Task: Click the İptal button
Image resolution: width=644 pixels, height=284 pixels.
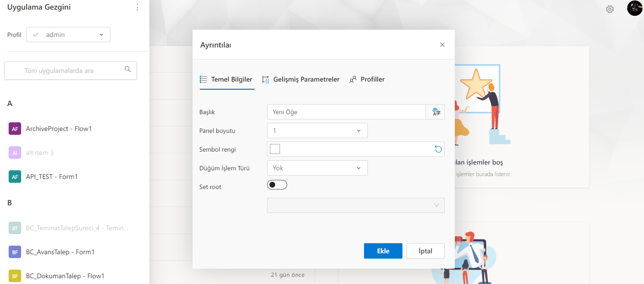Action: point(425,251)
